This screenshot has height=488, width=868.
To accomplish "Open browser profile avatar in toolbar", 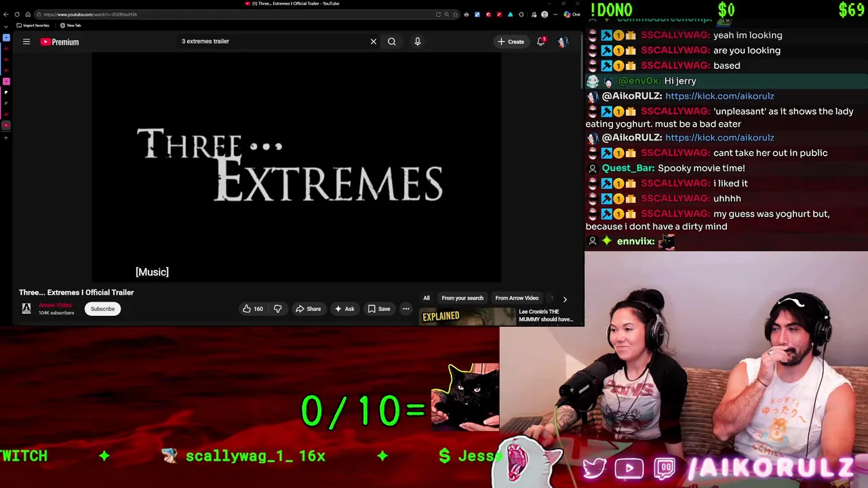I will tap(545, 14).
